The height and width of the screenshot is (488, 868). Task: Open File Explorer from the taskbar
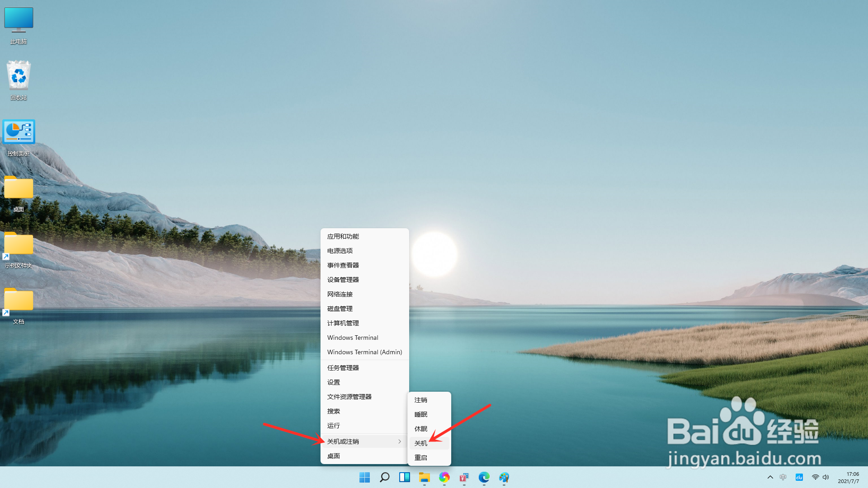point(424,478)
